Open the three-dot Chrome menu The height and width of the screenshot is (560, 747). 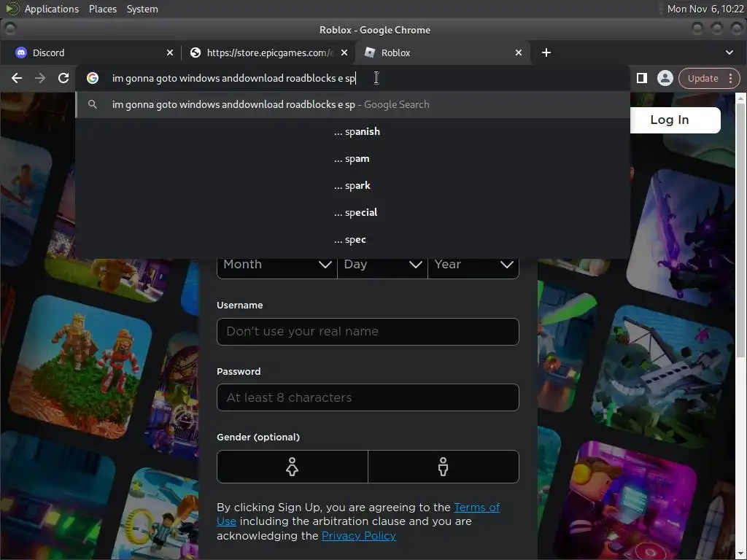tap(730, 78)
